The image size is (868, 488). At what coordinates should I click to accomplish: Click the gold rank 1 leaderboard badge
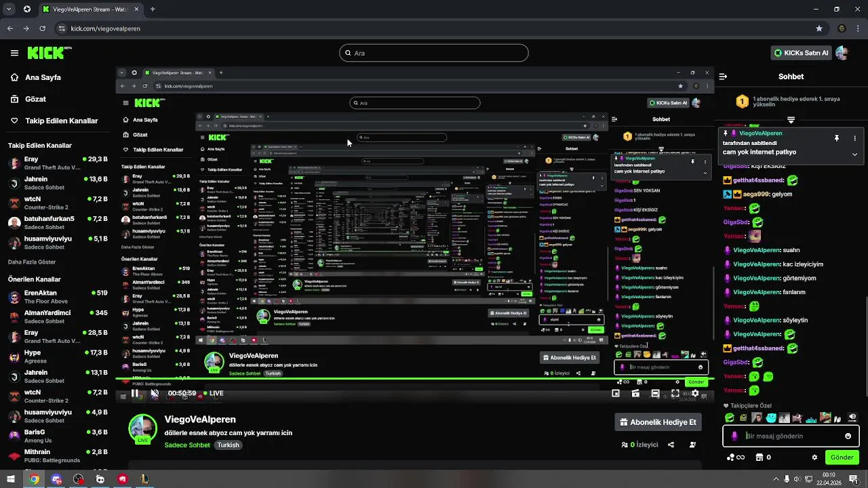pyautogui.click(x=743, y=102)
